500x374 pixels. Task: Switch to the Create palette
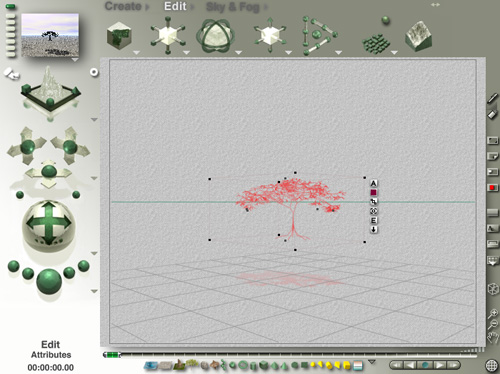[x=123, y=6]
